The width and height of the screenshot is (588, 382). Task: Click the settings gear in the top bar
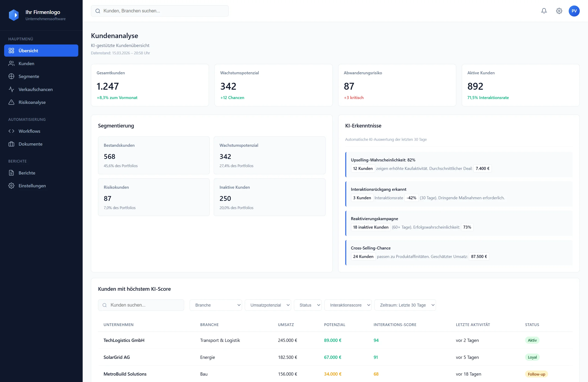(559, 11)
